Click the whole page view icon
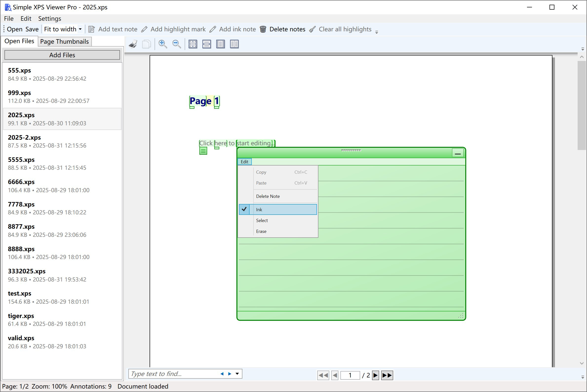Viewport: 587px width, 392px height. tap(220, 44)
